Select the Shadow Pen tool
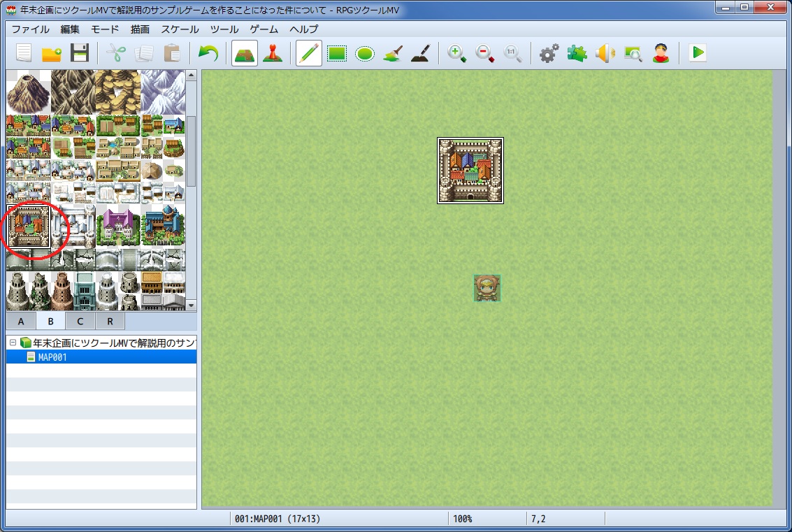This screenshot has height=532, width=792. click(x=420, y=54)
